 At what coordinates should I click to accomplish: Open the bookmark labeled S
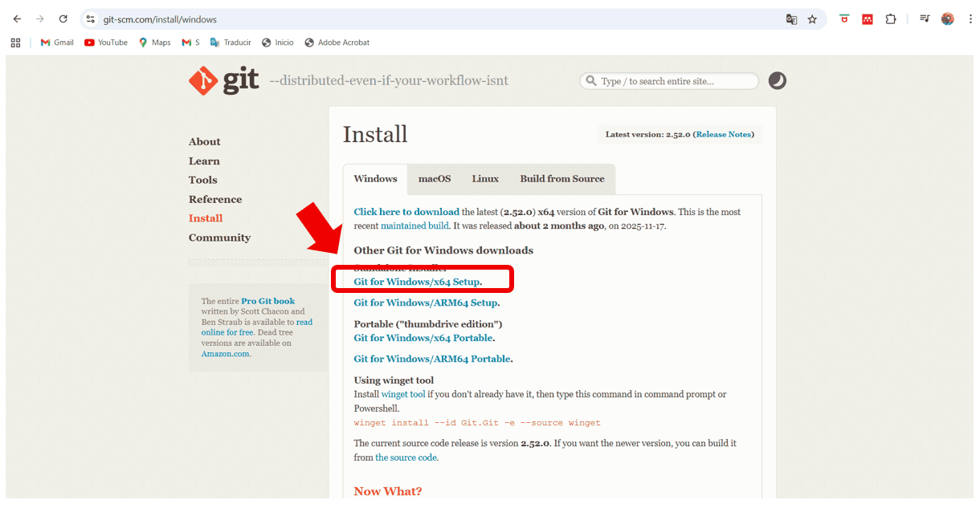tap(191, 43)
